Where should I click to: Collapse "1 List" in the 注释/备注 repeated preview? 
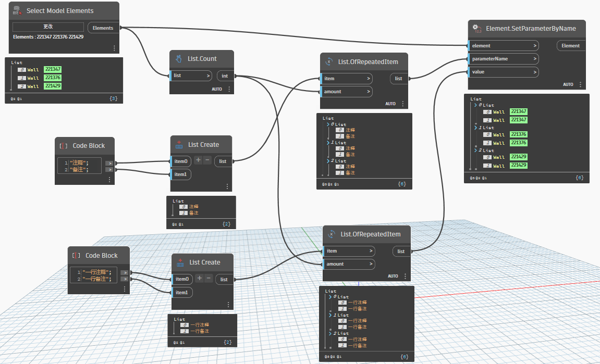point(328,143)
